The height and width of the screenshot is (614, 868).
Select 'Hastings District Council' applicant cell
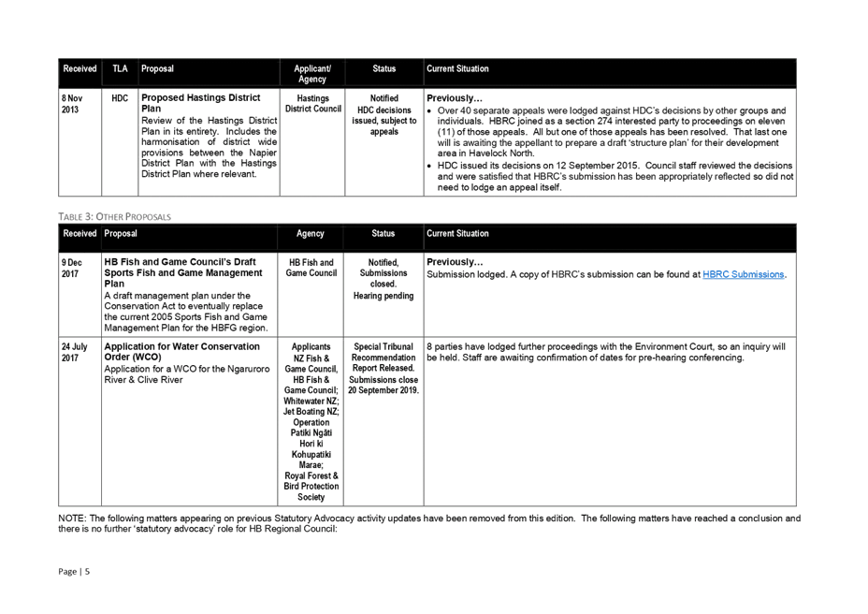coord(312,103)
